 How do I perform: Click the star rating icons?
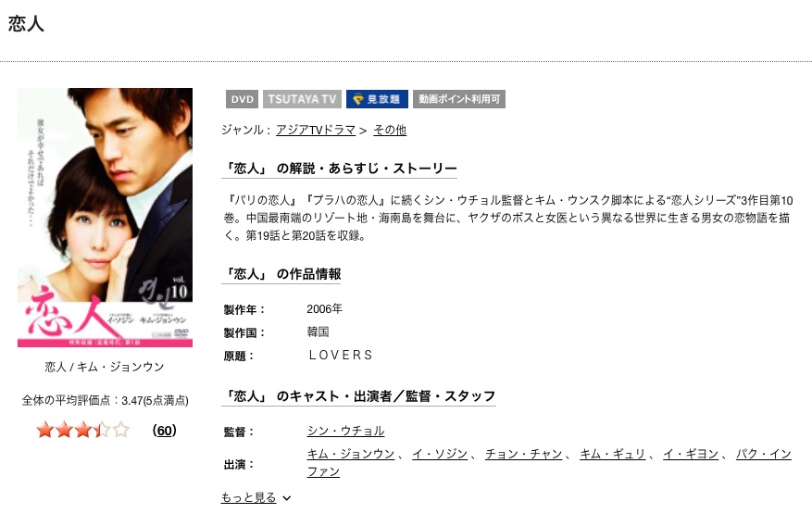click(82, 430)
